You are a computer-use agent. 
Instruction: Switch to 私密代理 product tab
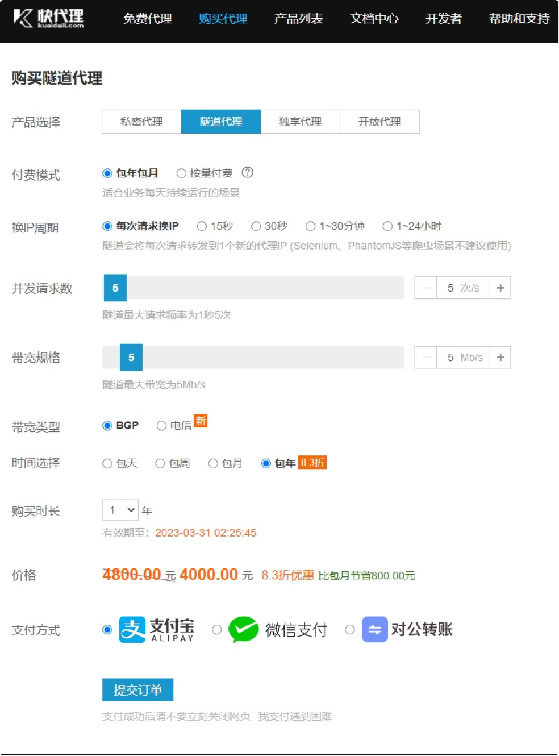tap(141, 122)
